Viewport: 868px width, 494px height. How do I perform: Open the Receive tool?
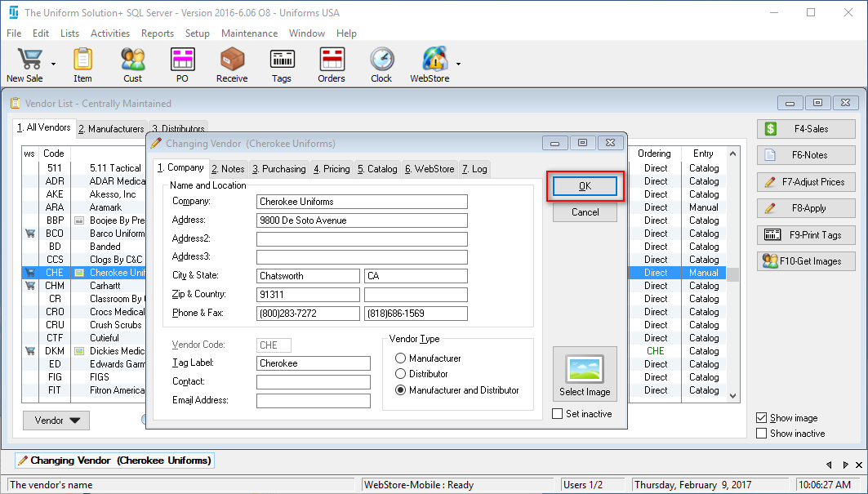pos(231,61)
